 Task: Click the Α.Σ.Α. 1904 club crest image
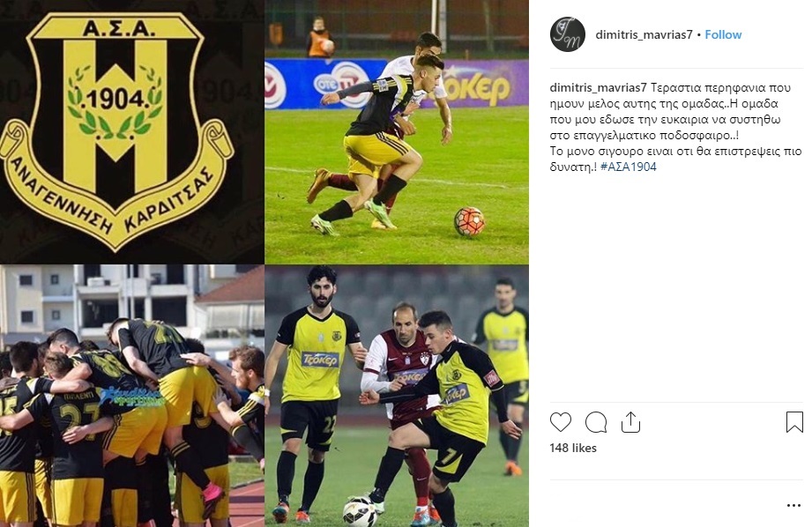click(132, 132)
